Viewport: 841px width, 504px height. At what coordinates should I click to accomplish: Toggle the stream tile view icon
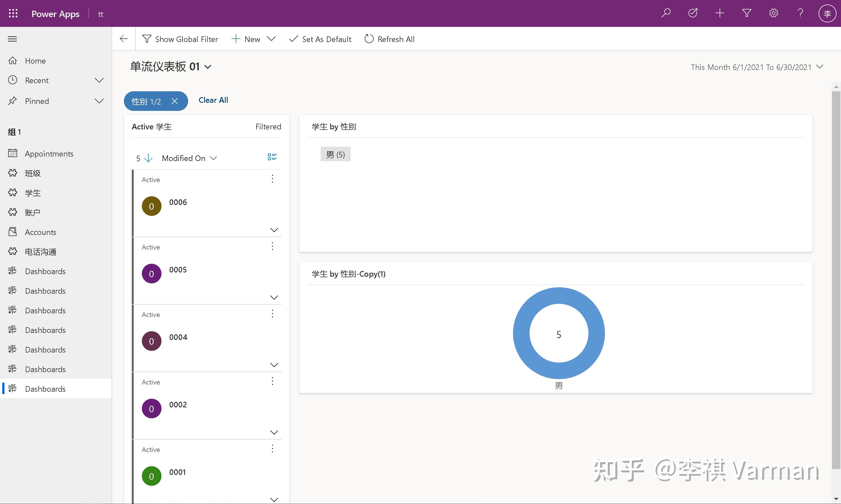pyautogui.click(x=272, y=157)
